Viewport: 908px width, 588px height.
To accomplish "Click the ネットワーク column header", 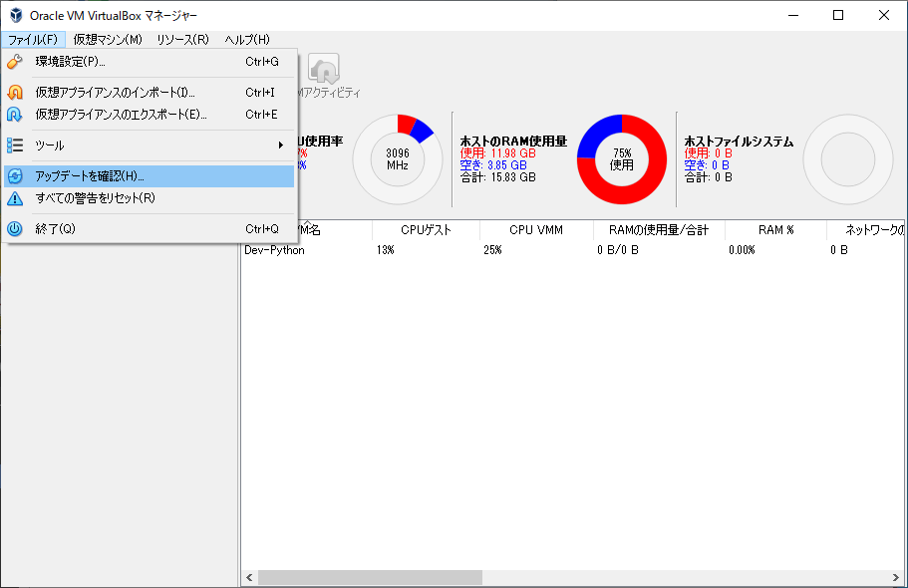I will [x=866, y=230].
